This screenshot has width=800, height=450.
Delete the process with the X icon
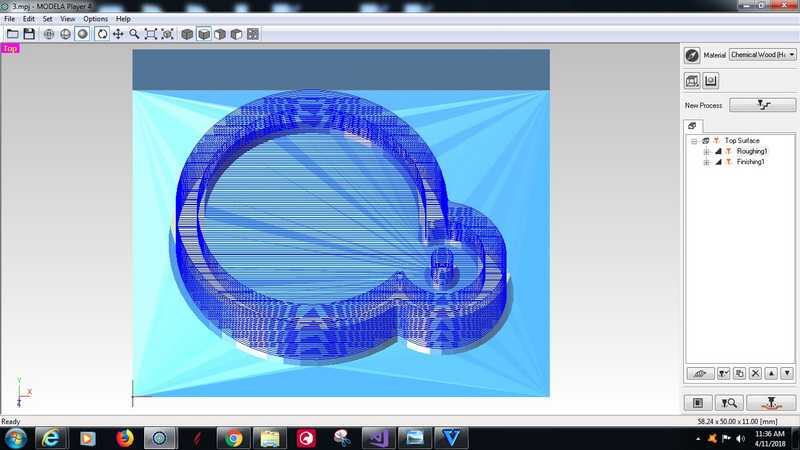pos(755,373)
